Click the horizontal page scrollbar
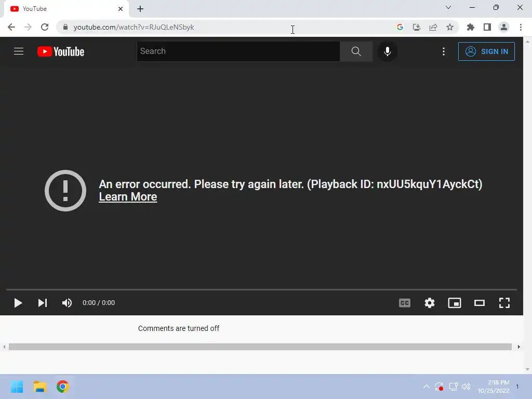532x399 pixels. 260,347
